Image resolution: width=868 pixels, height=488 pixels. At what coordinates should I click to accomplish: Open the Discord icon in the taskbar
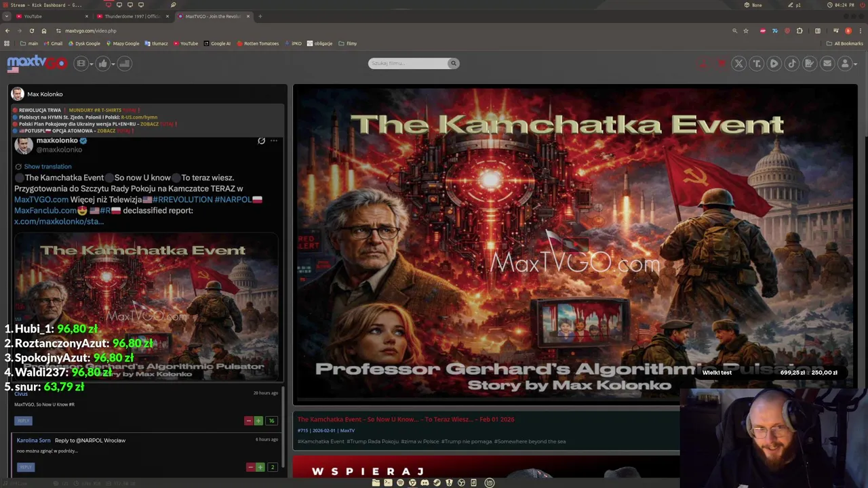click(x=425, y=483)
